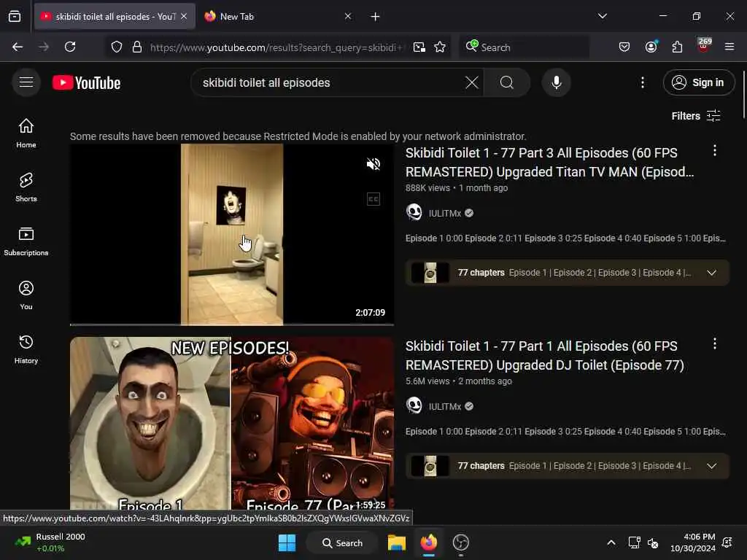
Task: Open the notification bell in taskbar
Action: (x=727, y=542)
